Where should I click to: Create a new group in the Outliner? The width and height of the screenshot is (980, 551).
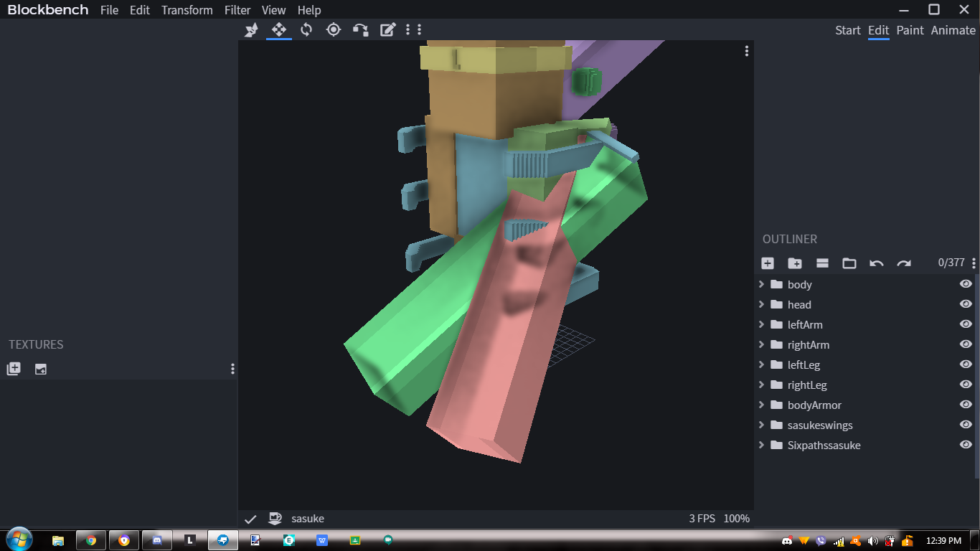click(795, 263)
